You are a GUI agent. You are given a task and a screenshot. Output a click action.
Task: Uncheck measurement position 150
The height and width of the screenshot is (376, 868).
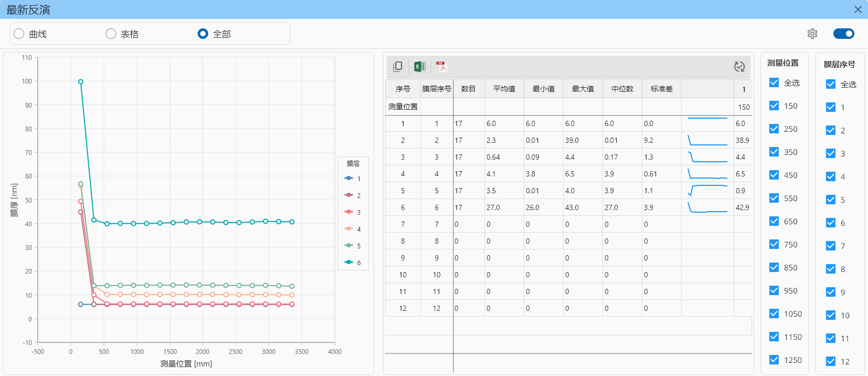pyautogui.click(x=774, y=106)
